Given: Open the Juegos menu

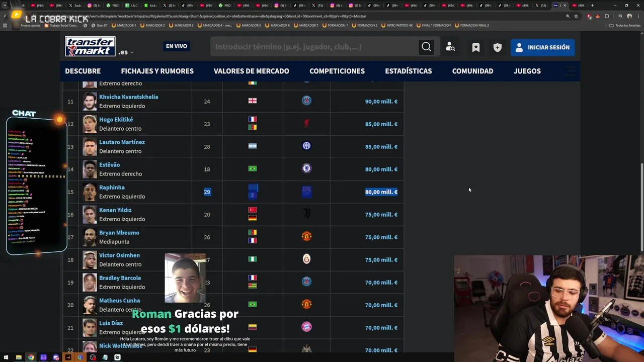Looking at the screenshot, I should pyautogui.click(x=527, y=71).
